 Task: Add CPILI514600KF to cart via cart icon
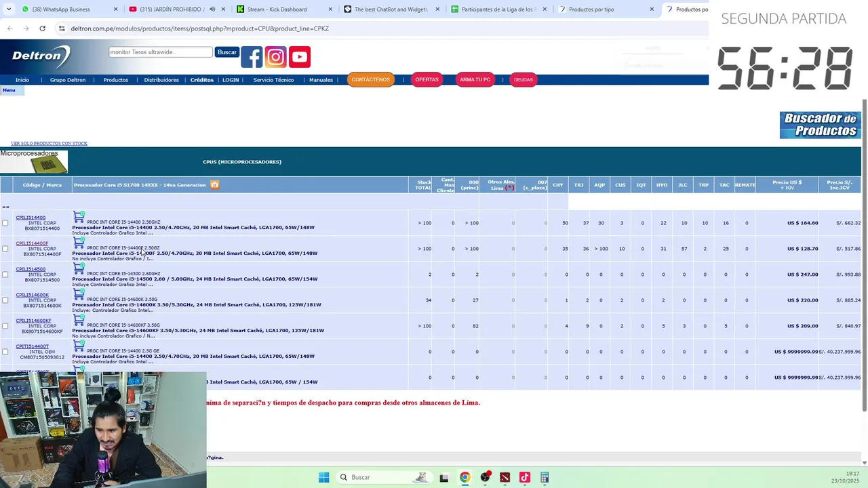79,320
